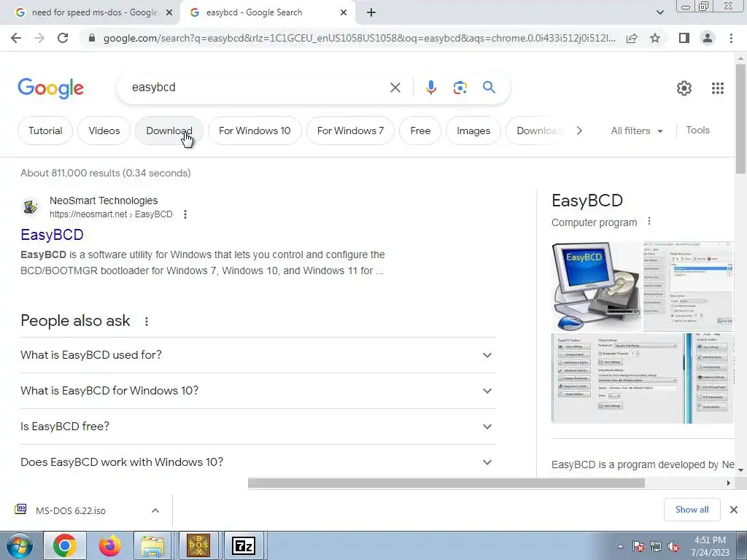Expand What is EasyBCD used for?
Image resolution: width=747 pixels, height=560 pixels.
click(258, 355)
